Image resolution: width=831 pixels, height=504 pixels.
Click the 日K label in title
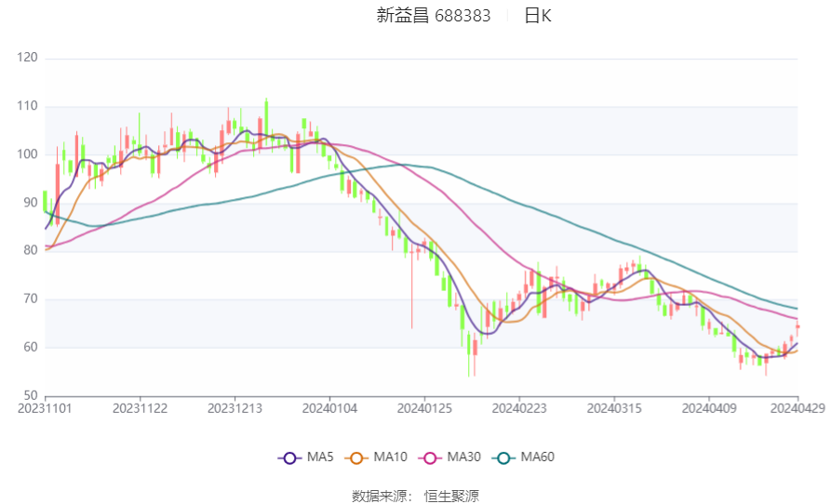538,16
